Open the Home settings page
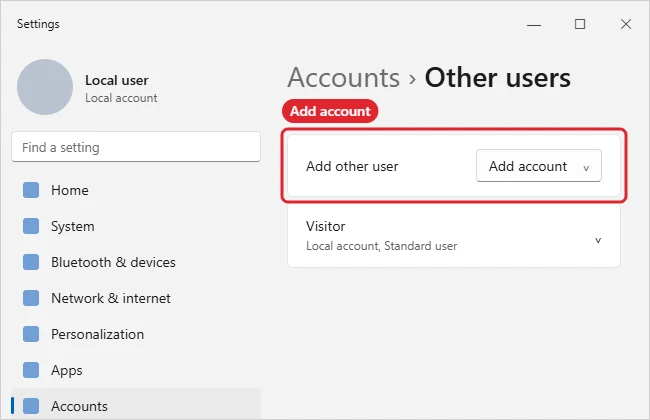The image size is (650, 420). 136,190
